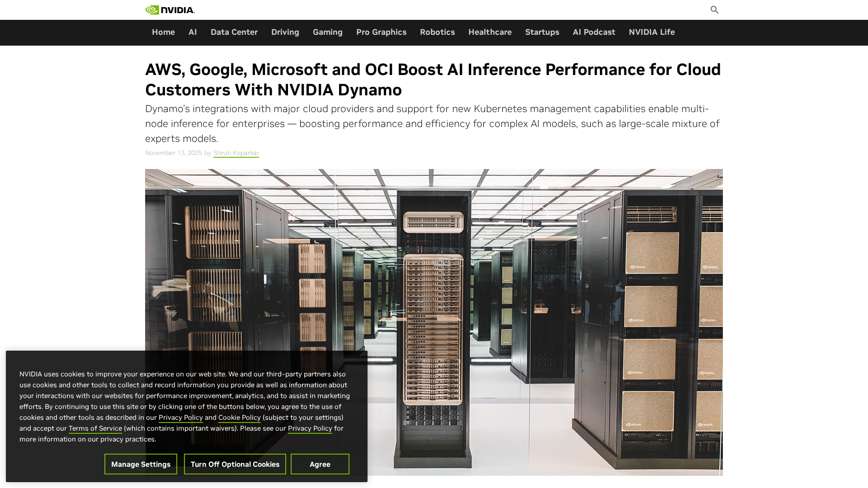
Task: Follow the Terms of Service link
Action: coord(95,428)
